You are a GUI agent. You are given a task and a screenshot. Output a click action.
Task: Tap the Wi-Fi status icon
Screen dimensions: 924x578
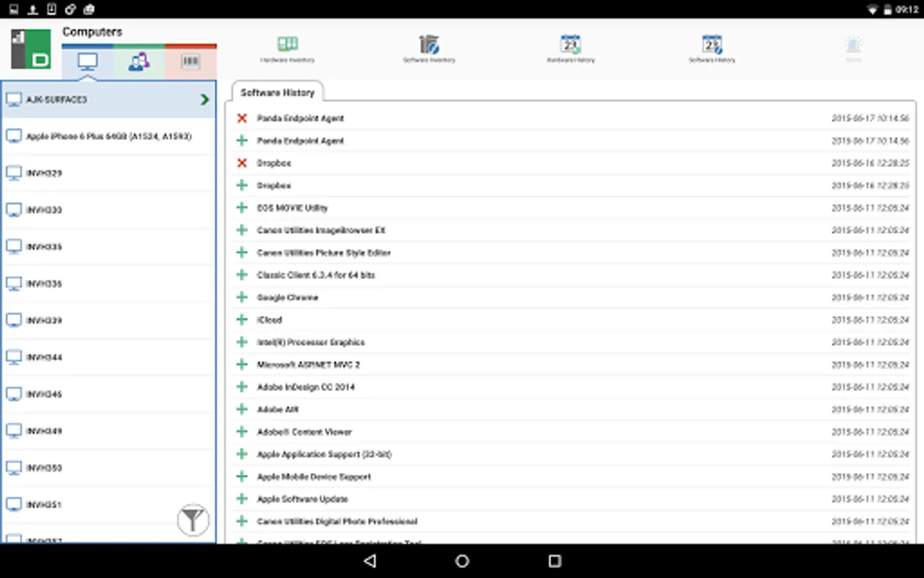pyautogui.click(x=873, y=10)
